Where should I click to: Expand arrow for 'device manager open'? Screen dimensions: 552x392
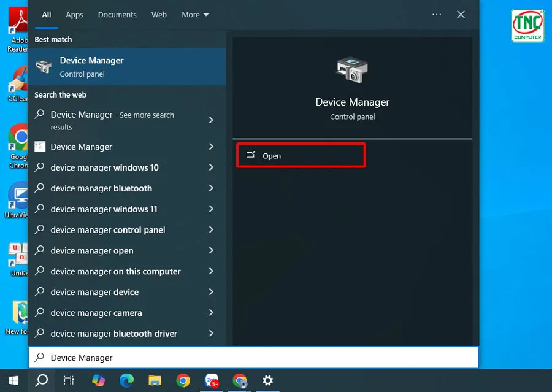pos(211,250)
